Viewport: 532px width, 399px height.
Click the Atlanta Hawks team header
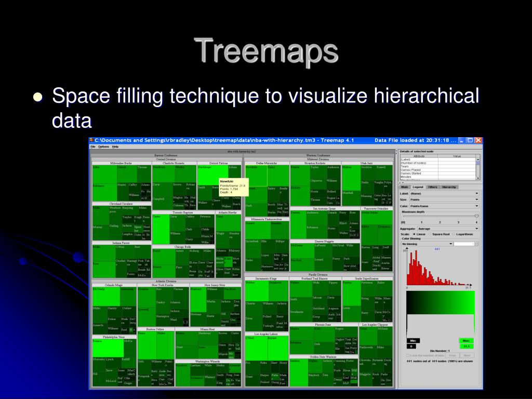coord(228,212)
